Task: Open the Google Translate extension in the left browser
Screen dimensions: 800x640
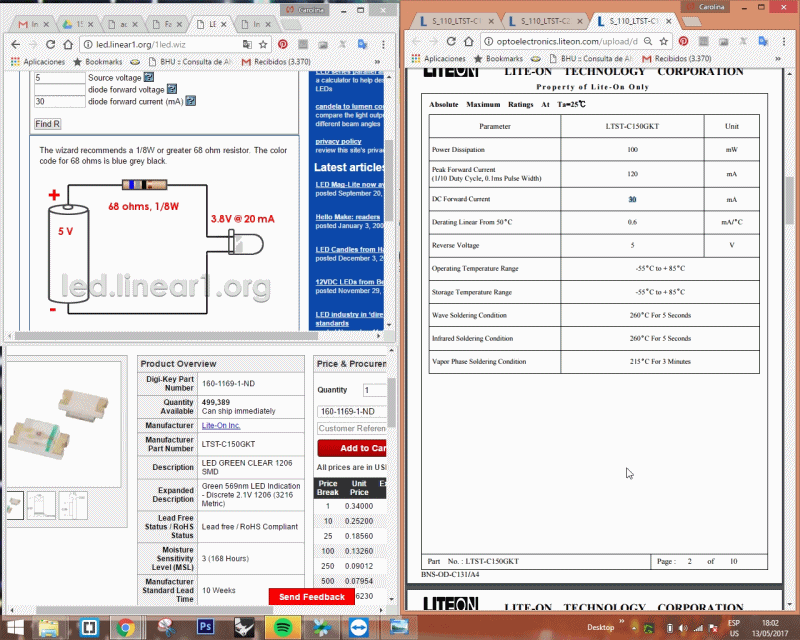Action: (x=363, y=44)
